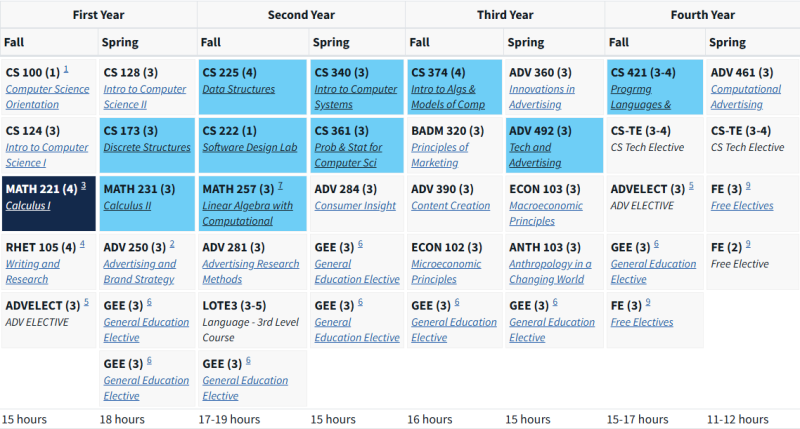The height and width of the screenshot is (429, 800).
Task: Click the ADV 461 (3) course title
Action: (742, 73)
